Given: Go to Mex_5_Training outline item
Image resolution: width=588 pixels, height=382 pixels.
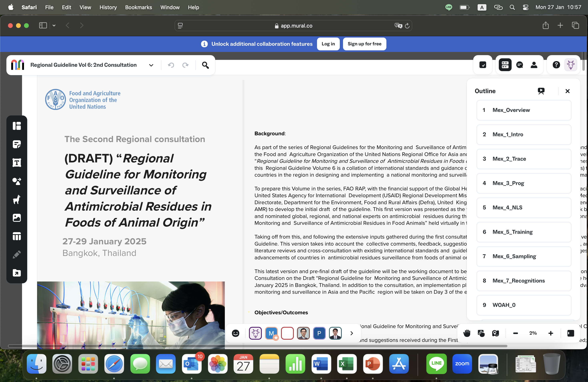Looking at the screenshot, I should (x=524, y=232).
